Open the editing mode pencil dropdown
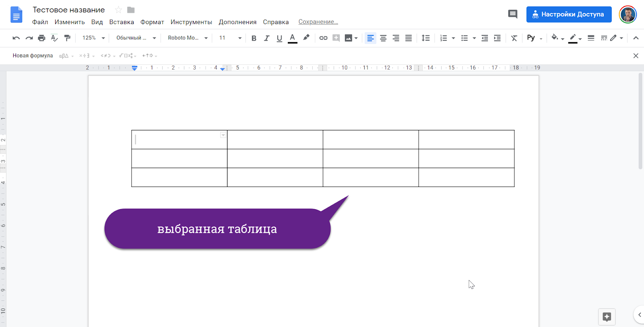The height and width of the screenshot is (327, 644). (617, 38)
